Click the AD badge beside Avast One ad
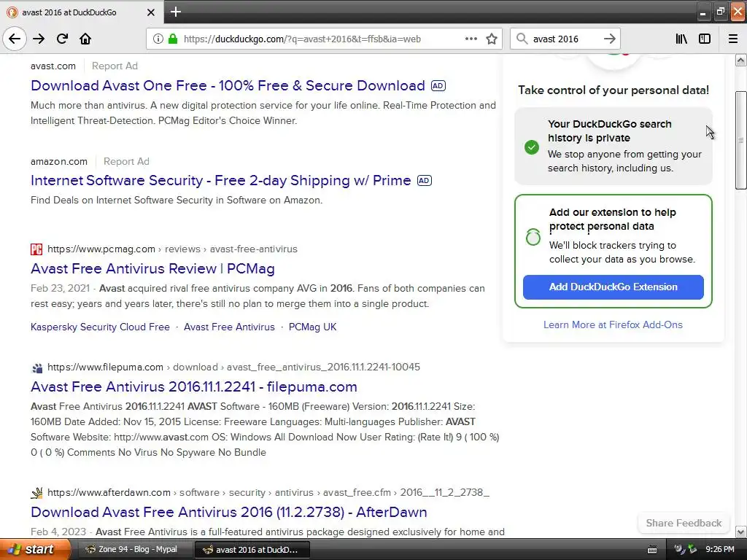The width and height of the screenshot is (747, 560). coord(438,86)
